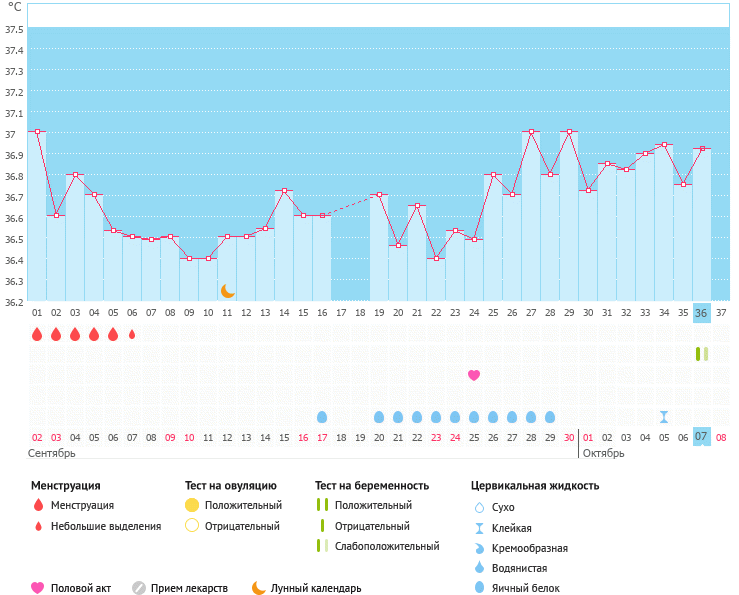Click the 'Кремообразная' cervical fluid legend icon
The width and height of the screenshot is (739, 595).
479,548
